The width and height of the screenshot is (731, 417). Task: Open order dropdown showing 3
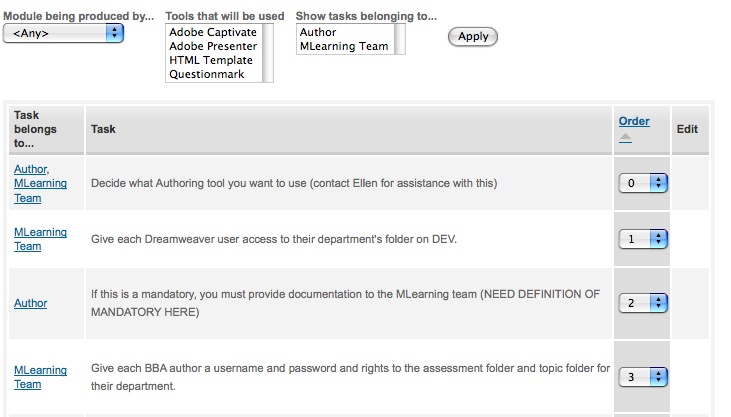[643, 377]
